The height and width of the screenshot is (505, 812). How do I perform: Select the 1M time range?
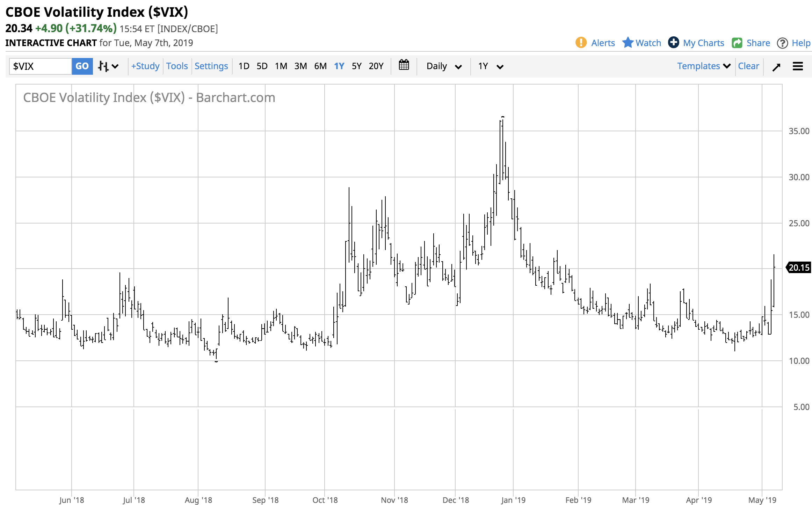click(x=281, y=66)
